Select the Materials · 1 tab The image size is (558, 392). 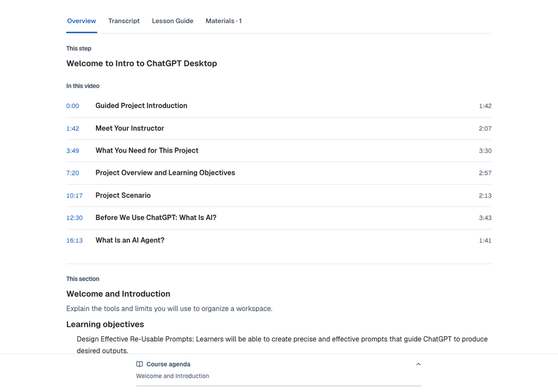(224, 21)
